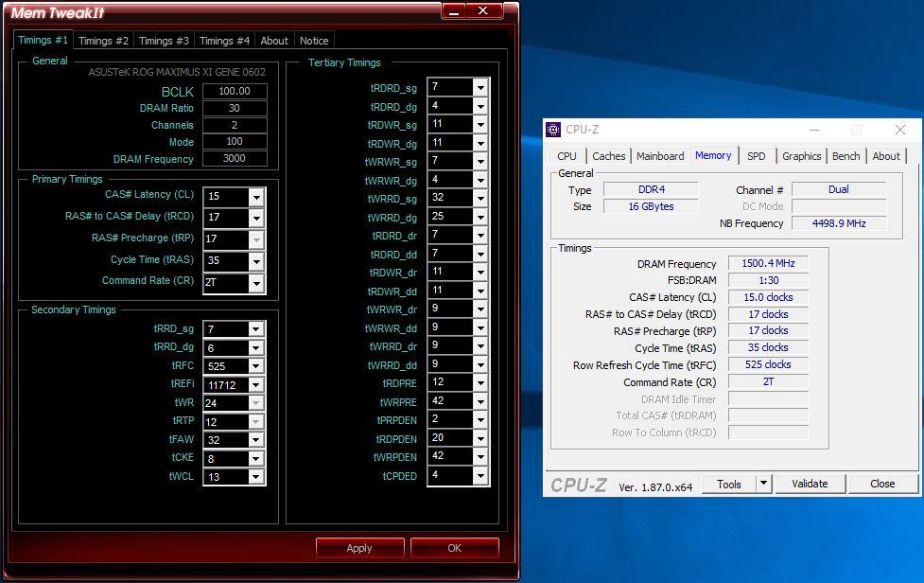Screen dimensions: 924x583
Task: Open the Mem TweakIt About tab
Action: (274, 41)
